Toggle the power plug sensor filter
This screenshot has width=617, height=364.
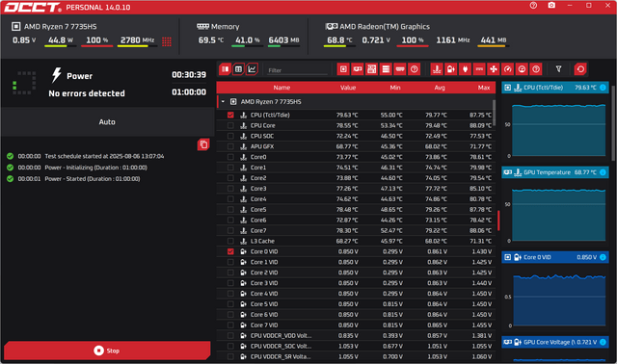[x=465, y=69]
